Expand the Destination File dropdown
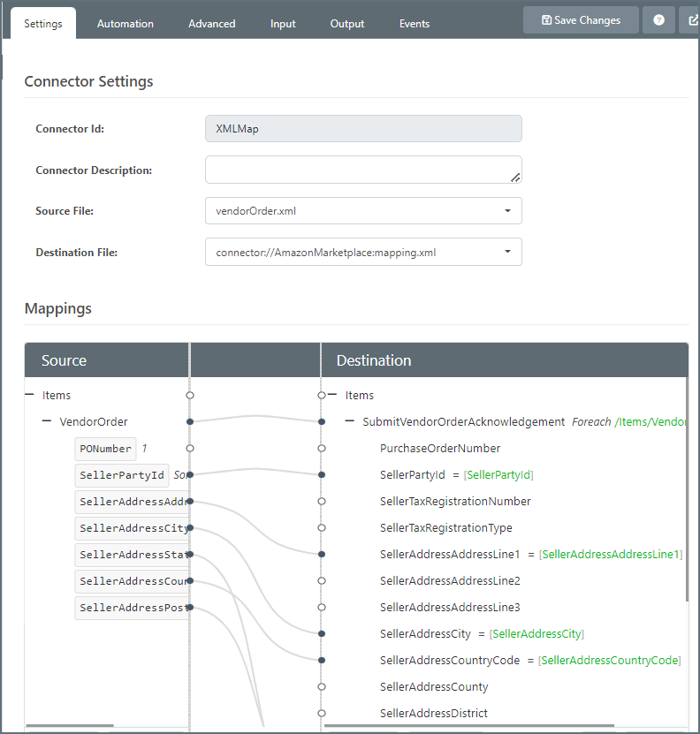The width and height of the screenshot is (700, 734). [363, 252]
